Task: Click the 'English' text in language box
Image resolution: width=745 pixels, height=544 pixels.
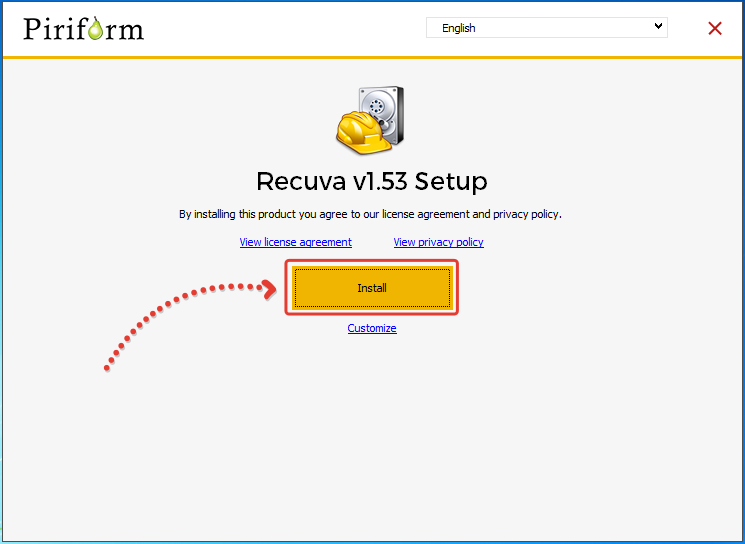Action: coord(459,28)
